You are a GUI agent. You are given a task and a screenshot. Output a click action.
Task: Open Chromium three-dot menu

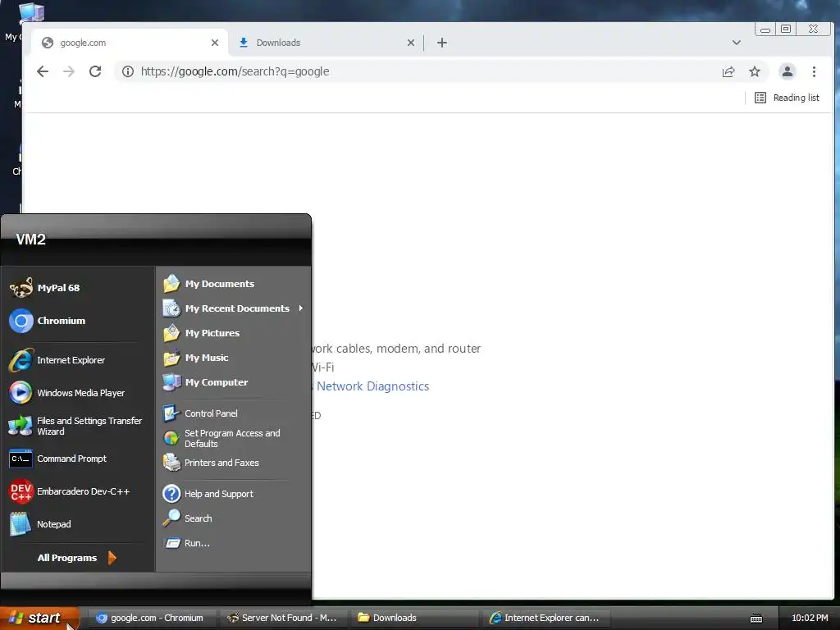pyautogui.click(x=814, y=71)
